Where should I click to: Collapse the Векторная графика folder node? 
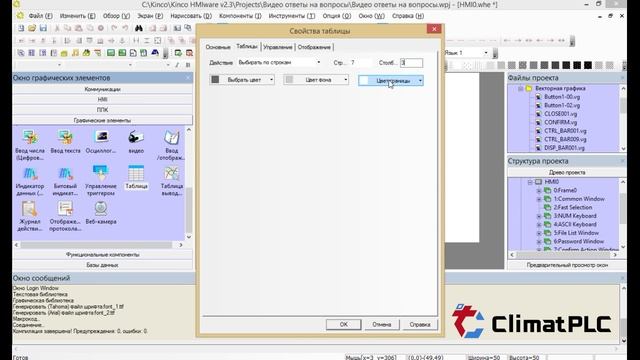coord(520,89)
